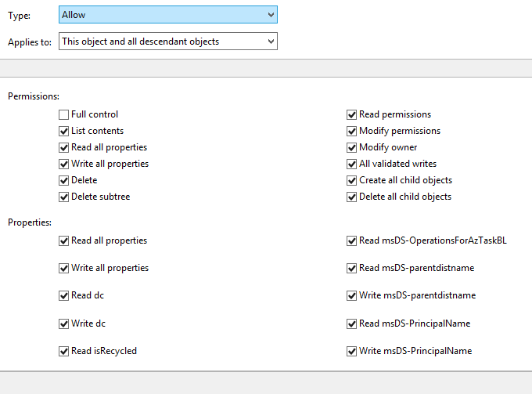The height and width of the screenshot is (394, 532).
Task: Open the Type dropdown set to Allow
Action: tap(167, 15)
